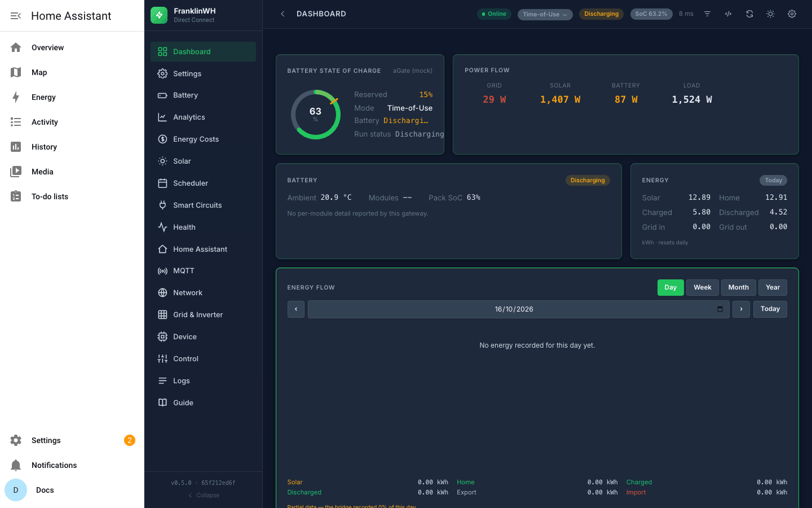Image resolution: width=812 pixels, height=508 pixels.
Task: Open MQTT broadcast settings
Action: point(203,271)
